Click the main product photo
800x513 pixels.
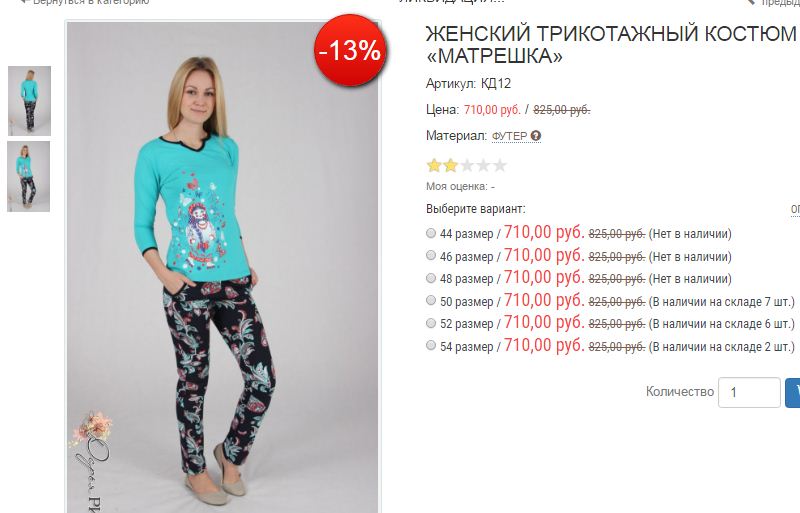(x=222, y=266)
